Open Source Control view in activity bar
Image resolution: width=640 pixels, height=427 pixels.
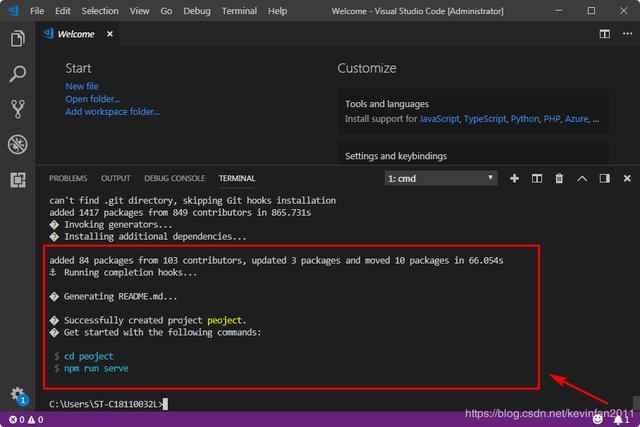[18, 109]
